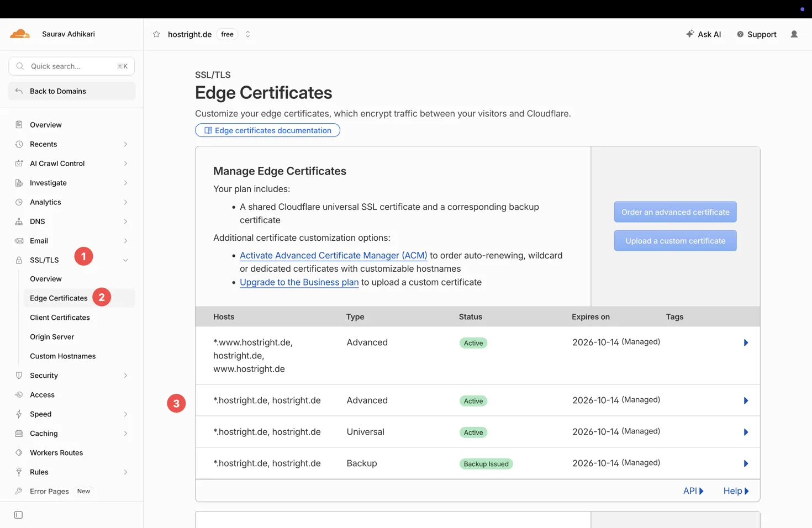The width and height of the screenshot is (812, 528).
Task: Focus the Quick search field
Action: (72, 66)
